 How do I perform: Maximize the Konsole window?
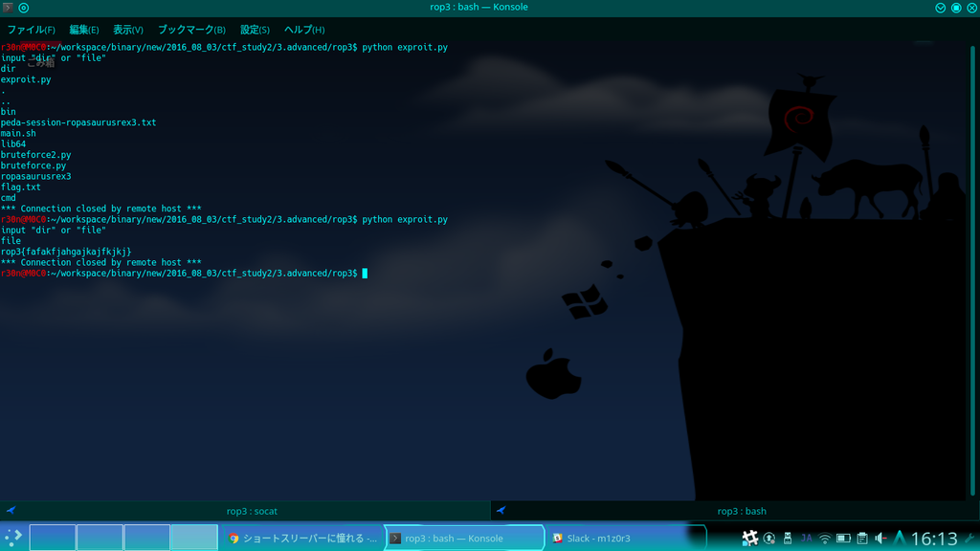coord(956,8)
